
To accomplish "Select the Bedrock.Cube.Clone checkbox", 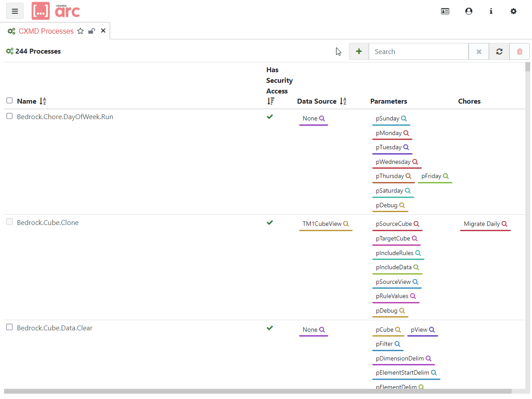I will coord(9,221).
